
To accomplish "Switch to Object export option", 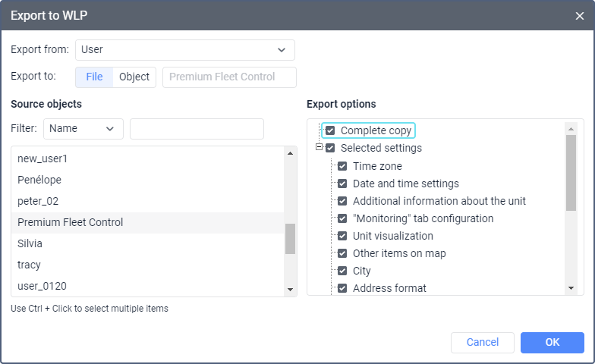I will pos(134,77).
